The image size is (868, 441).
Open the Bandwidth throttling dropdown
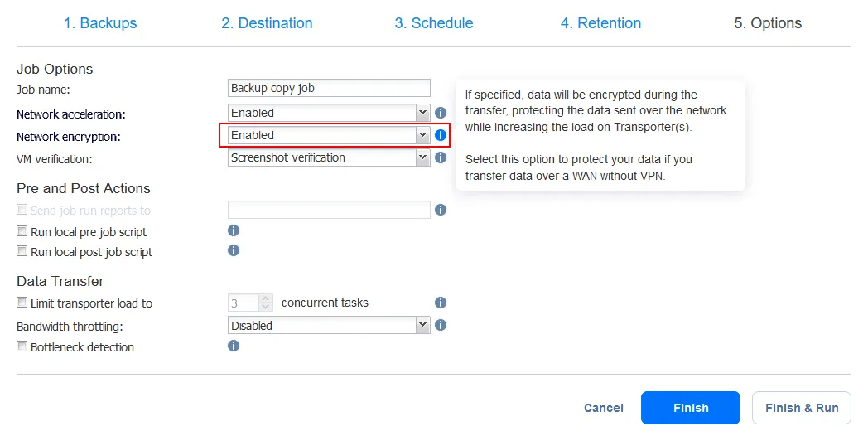tap(329, 326)
